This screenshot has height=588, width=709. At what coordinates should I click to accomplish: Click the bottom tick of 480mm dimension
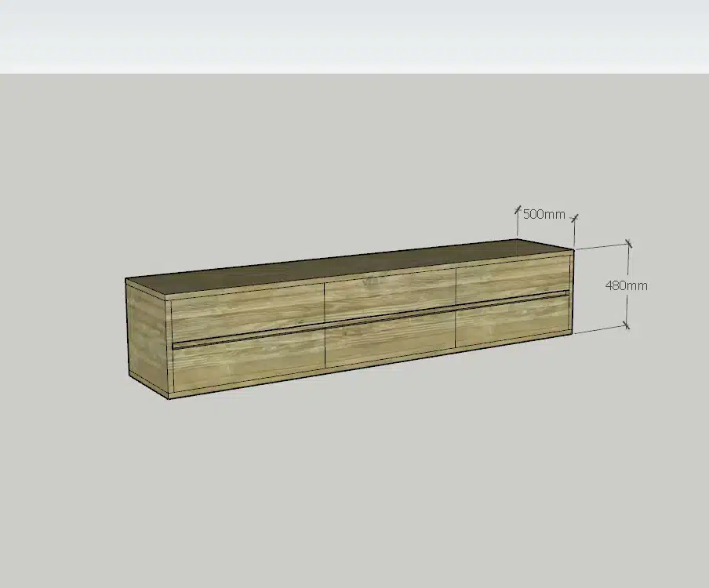coord(627,325)
